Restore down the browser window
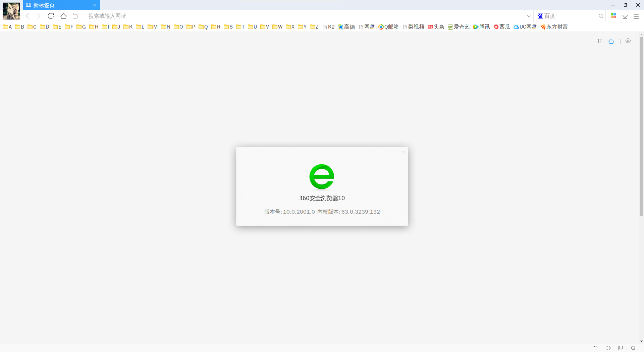 [626, 5]
